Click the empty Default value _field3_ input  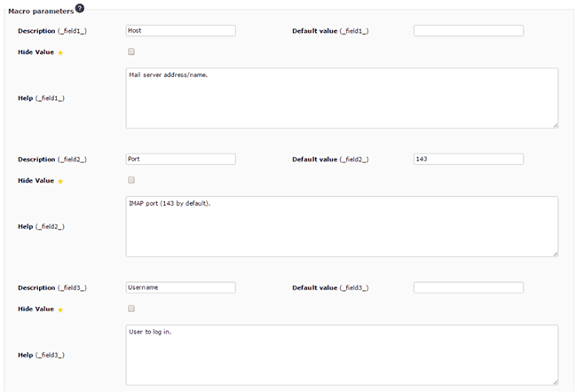tap(469, 287)
